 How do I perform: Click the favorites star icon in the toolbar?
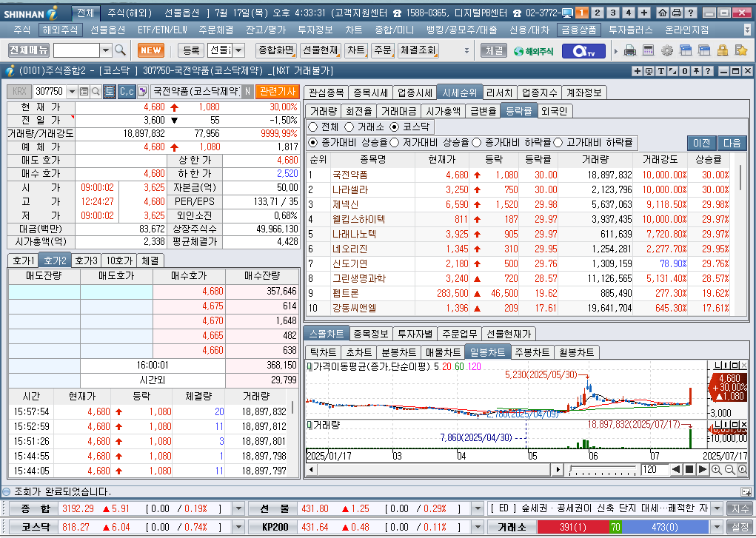click(741, 50)
